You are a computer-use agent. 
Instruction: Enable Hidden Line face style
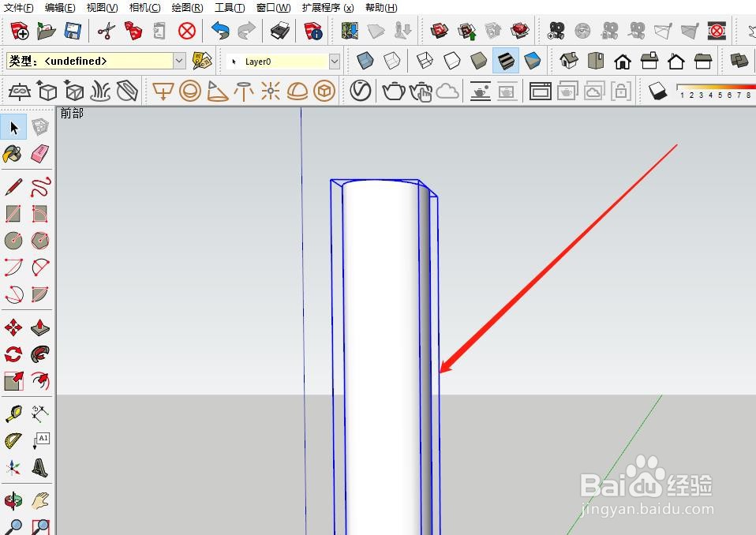pos(451,61)
